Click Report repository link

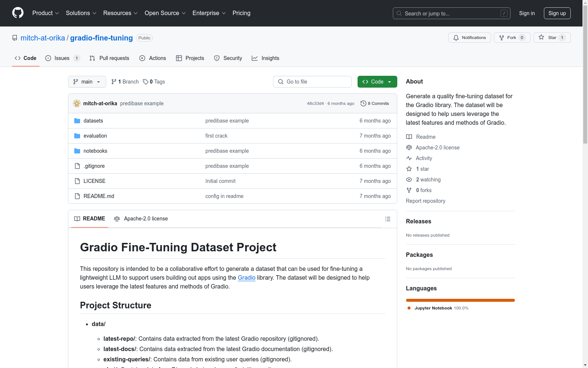click(x=426, y=201)
